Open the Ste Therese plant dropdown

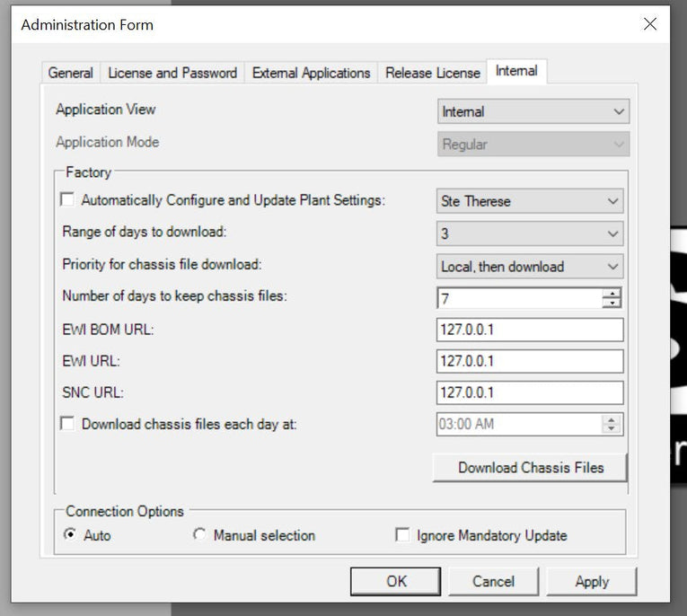click(x=530, y=201)
